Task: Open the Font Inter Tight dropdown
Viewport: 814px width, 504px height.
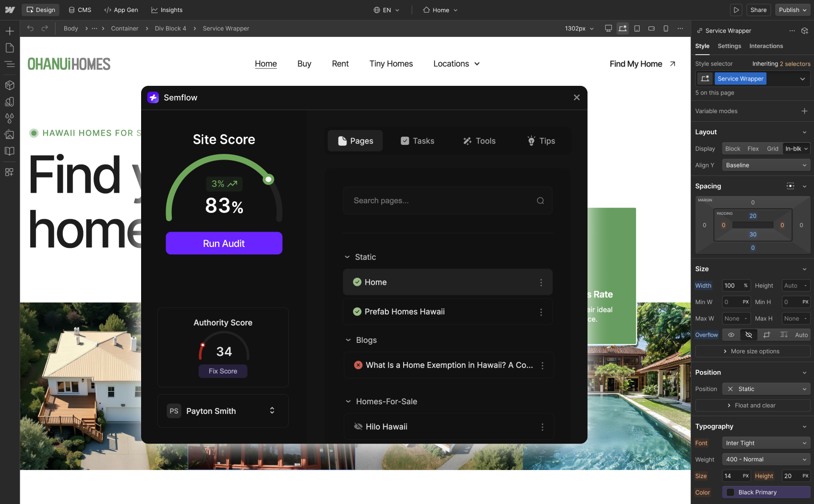Action: coord(766,443)
